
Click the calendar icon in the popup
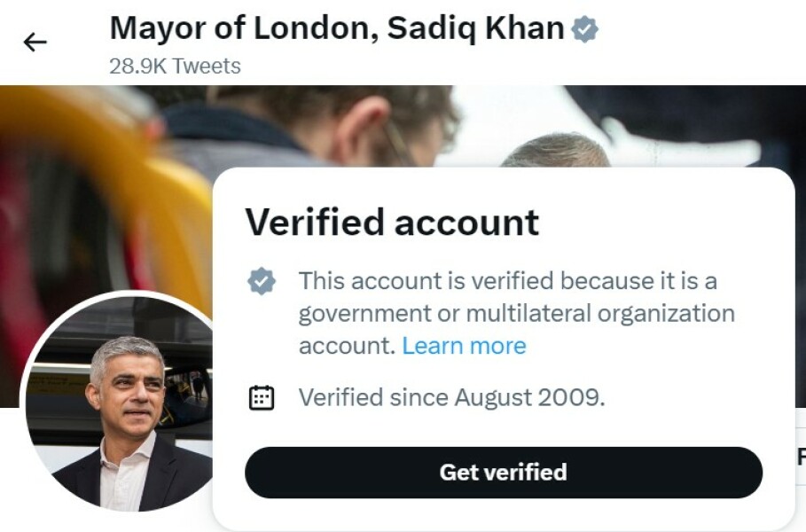261,398
